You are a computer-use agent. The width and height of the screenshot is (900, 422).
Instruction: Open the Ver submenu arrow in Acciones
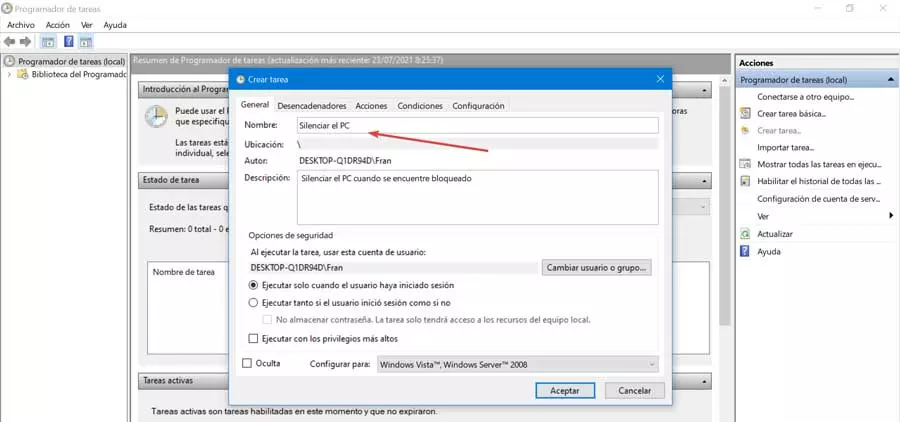tap(891, 216)
